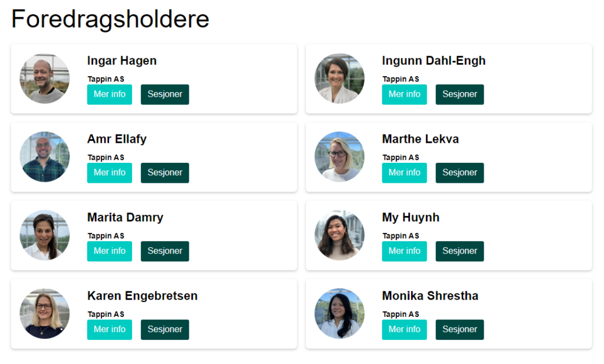Open Sesjoner under Amr Ellafy
The height and width of the screenshot is (364, 604).
[x=165, y=173]
